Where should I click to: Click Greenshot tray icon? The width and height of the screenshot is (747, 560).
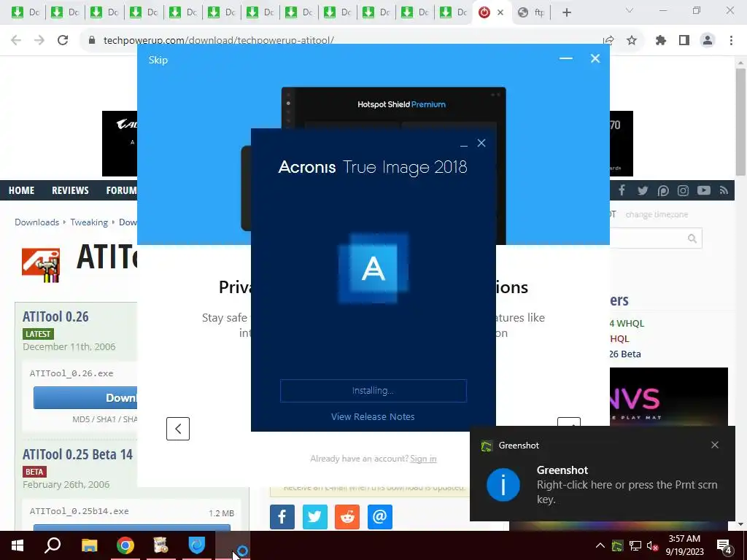[x=617, y=545]
